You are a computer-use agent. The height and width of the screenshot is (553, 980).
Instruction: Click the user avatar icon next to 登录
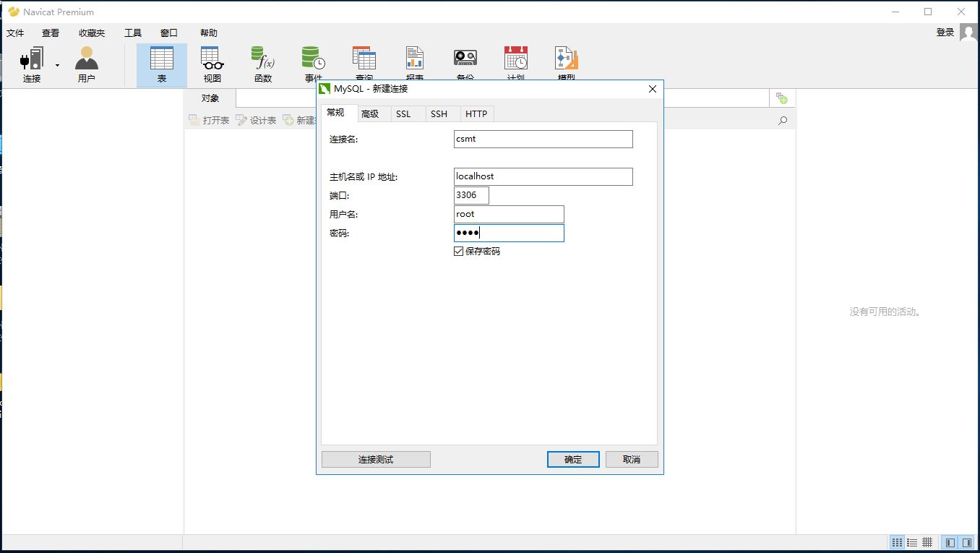[968, 33]
